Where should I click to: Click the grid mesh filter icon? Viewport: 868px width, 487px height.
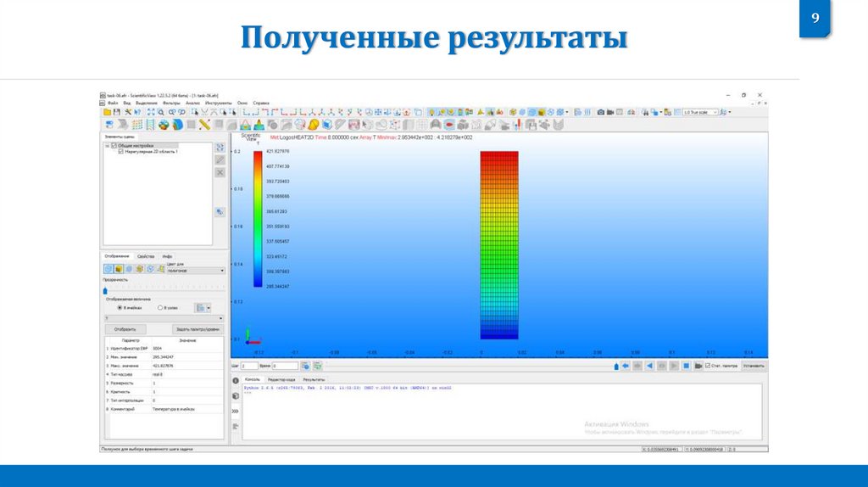[137, 125]
